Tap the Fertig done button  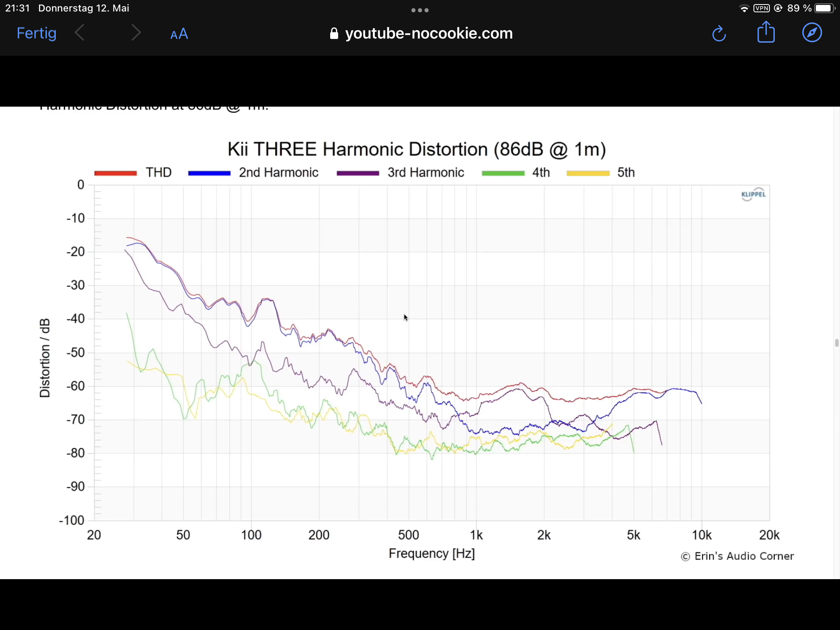37,33
